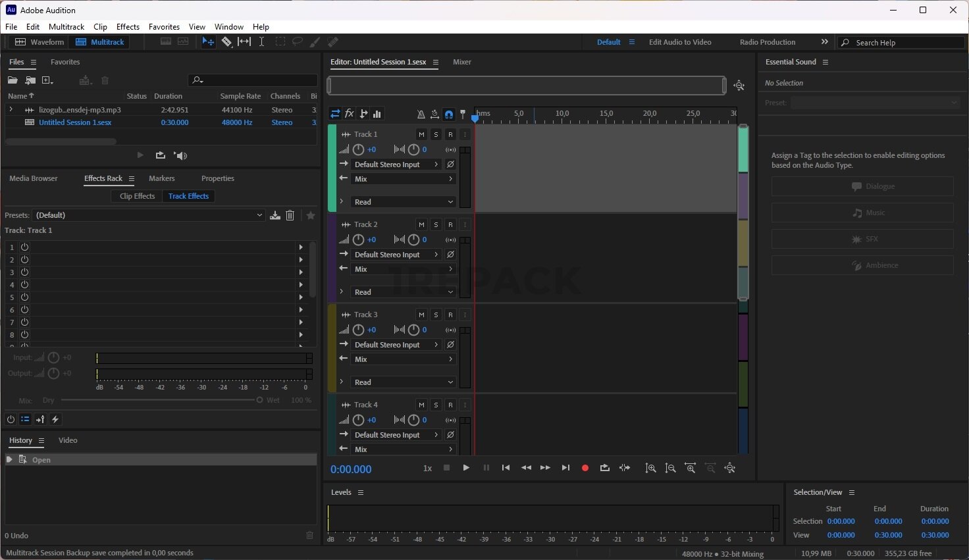Arm Track 3 for recording
This screenshot has height=560, width=969.
pyautogui.click(x=450, y=315)
